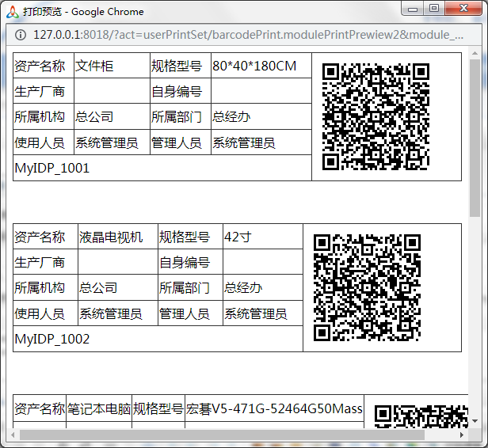Minimize the 打印预览 window
Screen dimensions: 488x448
[412, 8]
